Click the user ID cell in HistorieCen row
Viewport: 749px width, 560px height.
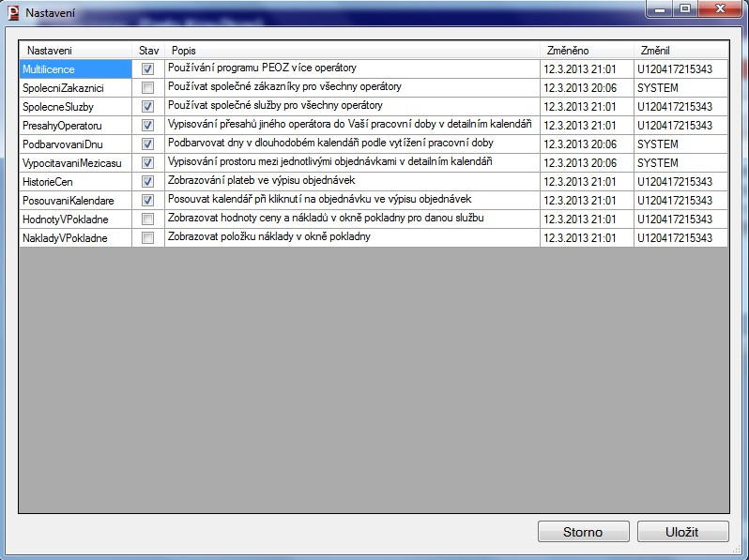coord(681,181)
